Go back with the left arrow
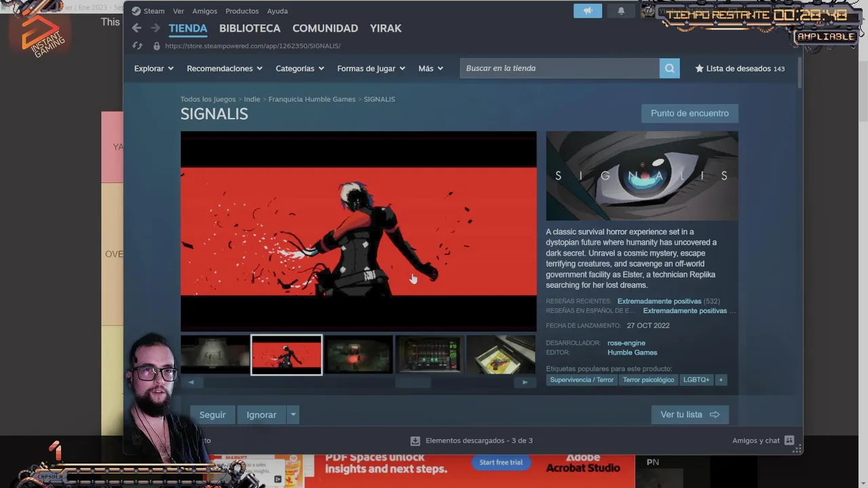The width and height of the screenshot is (868, 488). pos(137,28)
